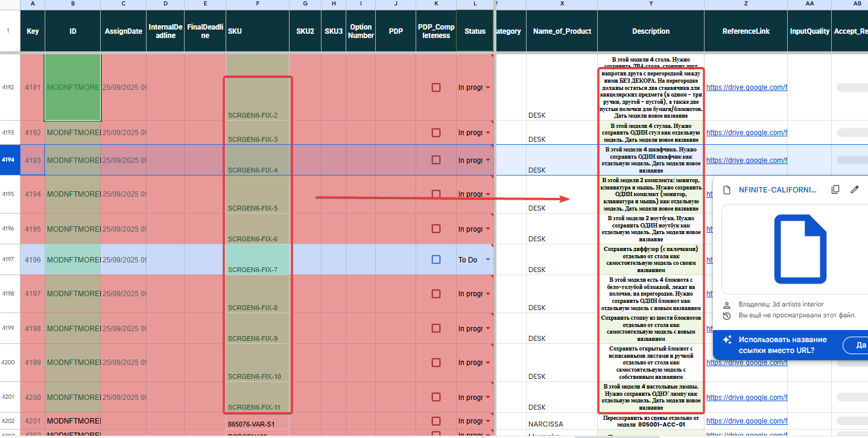Image resolution: width=868 pixels, height=438 pixels.
Task: Select the description cell about 4 стула
Action: pyautogui.click(x=651, y=133)
